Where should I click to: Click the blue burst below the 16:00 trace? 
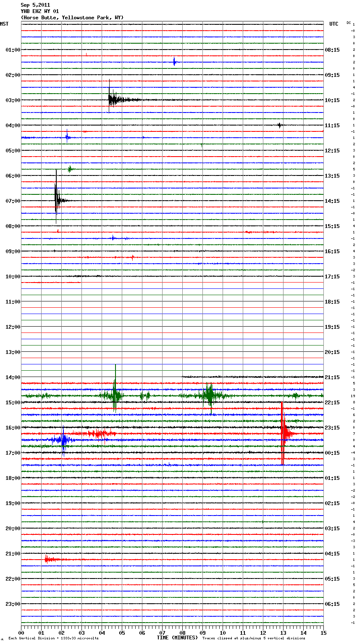tap(63, 440)
